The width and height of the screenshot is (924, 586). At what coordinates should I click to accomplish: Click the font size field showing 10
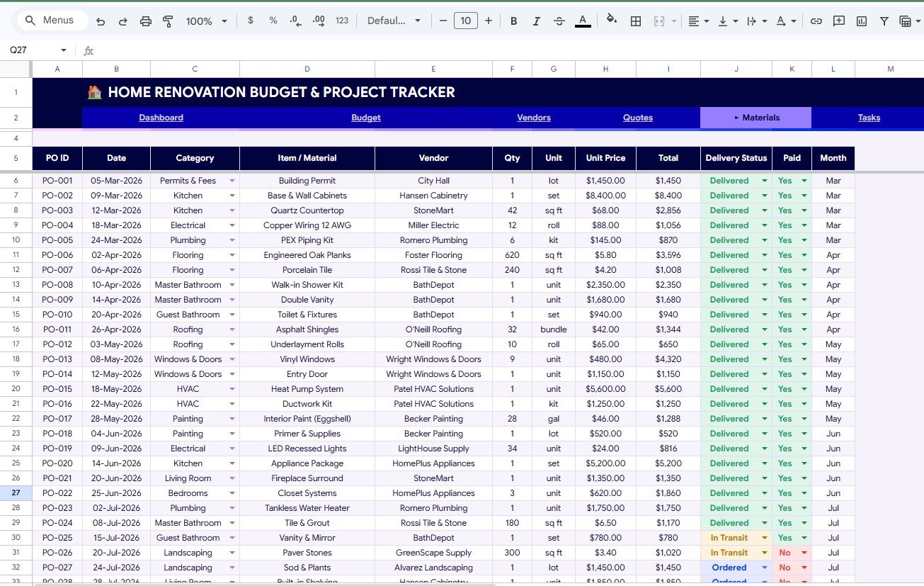(x=466, y=21)
